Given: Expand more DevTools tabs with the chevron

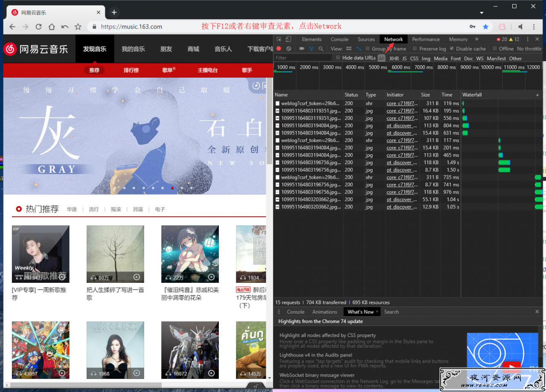Looking at the screenshot, I should point(476,39).
